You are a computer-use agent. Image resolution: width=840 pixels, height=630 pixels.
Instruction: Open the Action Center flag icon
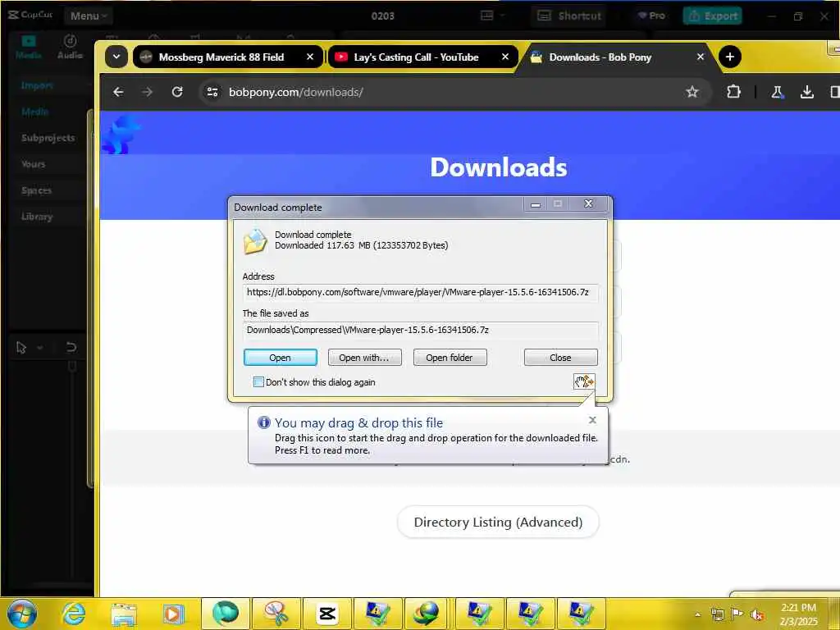coord(737,614)
